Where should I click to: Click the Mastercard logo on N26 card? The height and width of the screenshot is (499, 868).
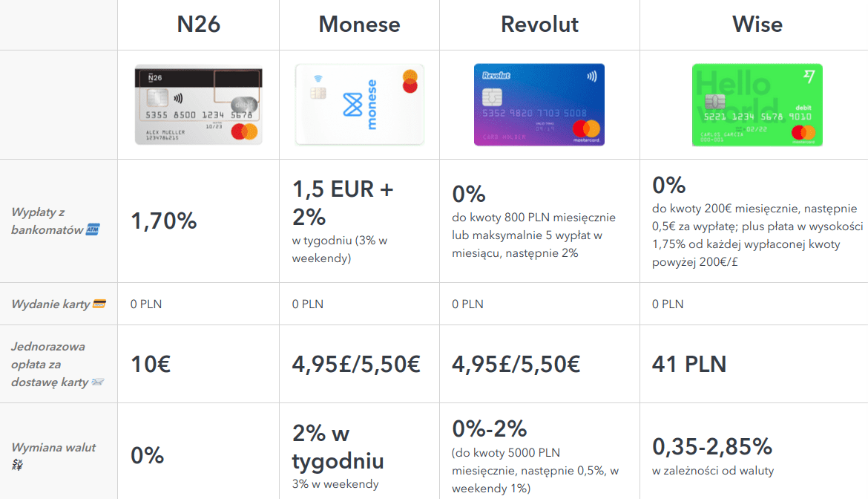[x=244, y=132]
